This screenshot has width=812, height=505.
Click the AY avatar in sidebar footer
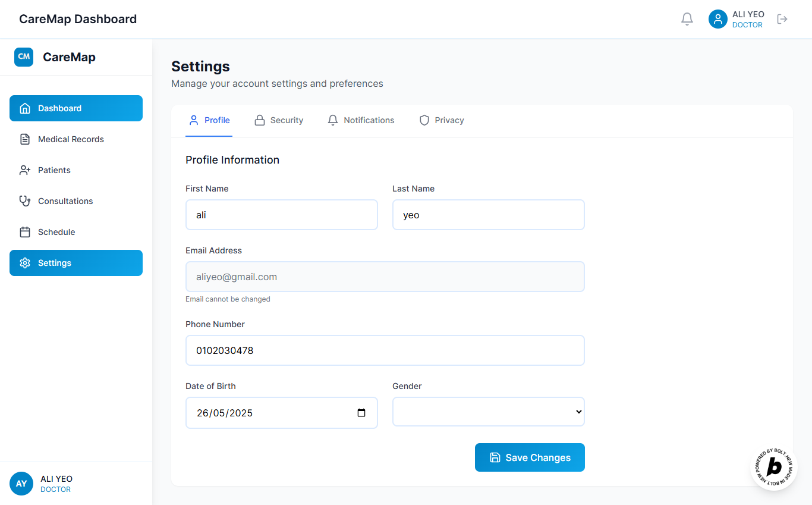(21, 484)
